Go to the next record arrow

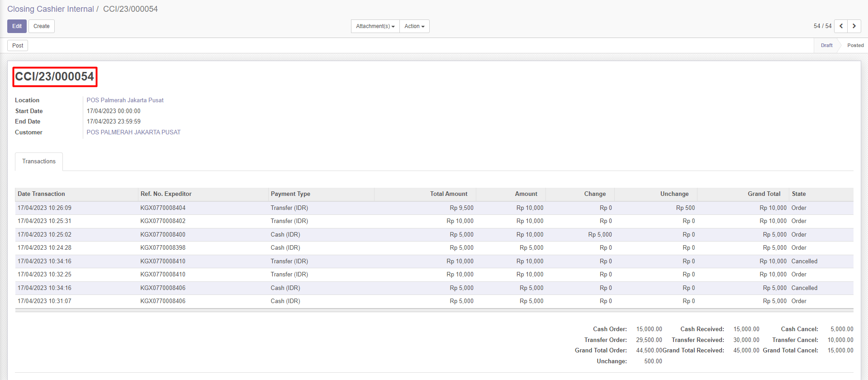pyautogui.click(x=854, y=26)
